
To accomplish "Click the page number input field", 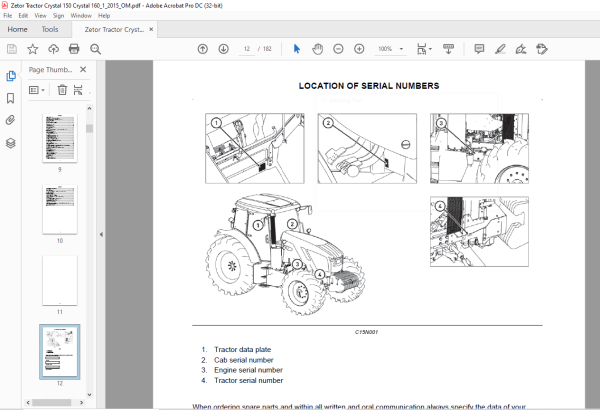I will coord(247,49).
